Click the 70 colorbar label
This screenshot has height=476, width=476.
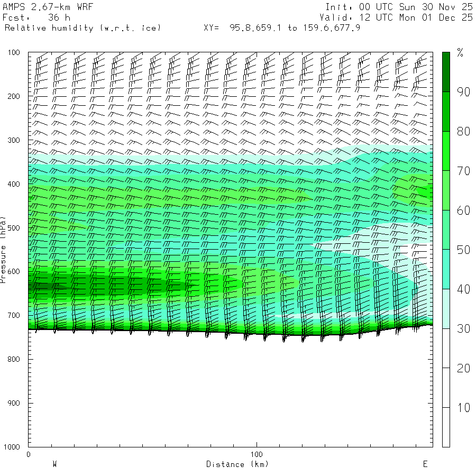[463, 171]
